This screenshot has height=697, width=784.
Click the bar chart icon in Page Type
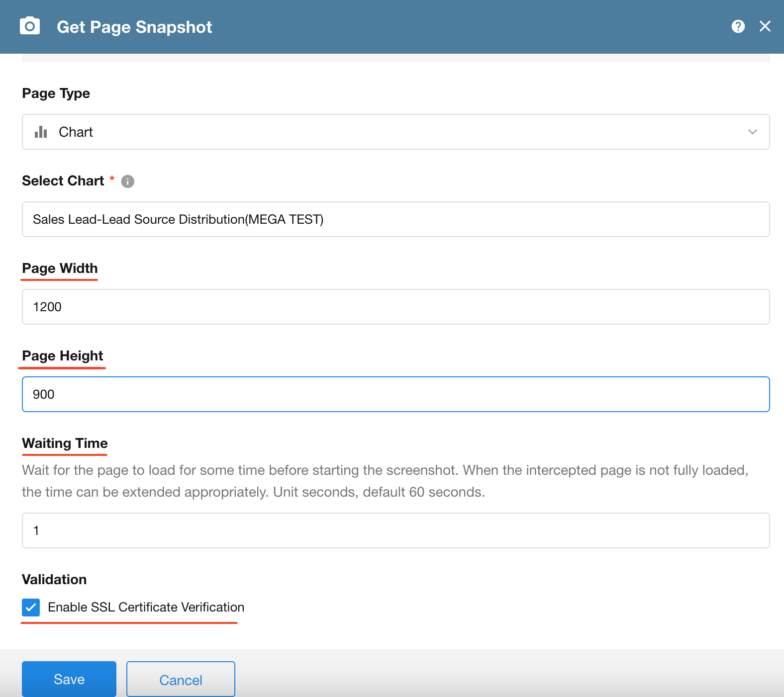coord(41,132)
